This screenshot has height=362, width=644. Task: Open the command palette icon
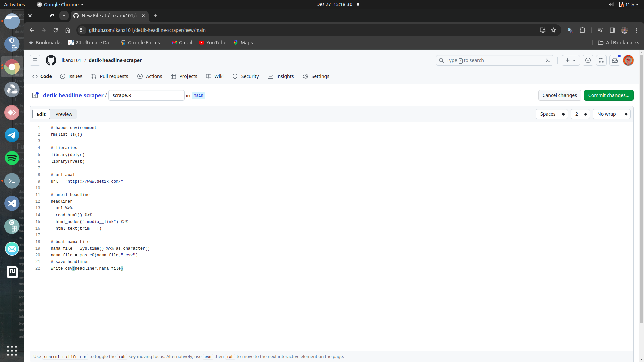coord(548,60)
